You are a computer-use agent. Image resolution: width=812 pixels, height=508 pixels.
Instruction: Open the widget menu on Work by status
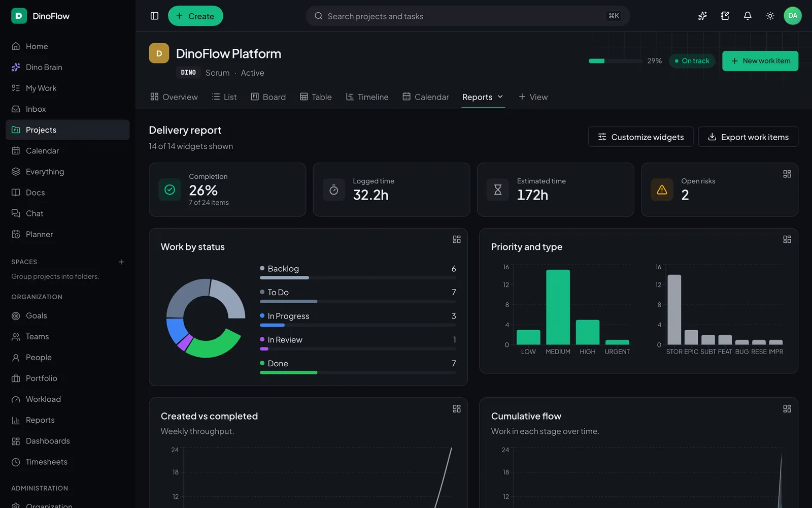(x=457, y=239)
